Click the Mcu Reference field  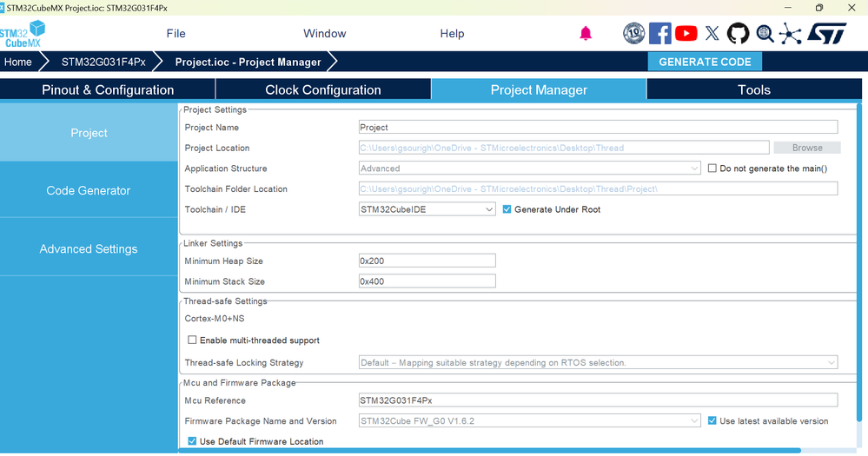[x=599, y=400]
